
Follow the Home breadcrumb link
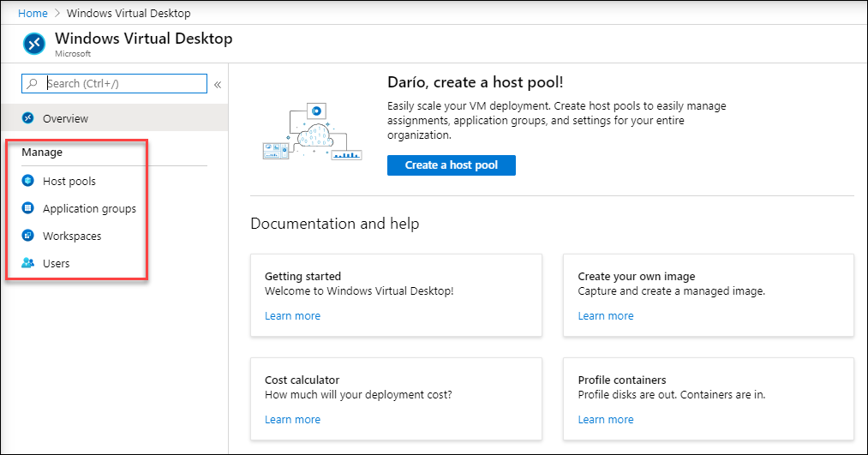(33, 14)
